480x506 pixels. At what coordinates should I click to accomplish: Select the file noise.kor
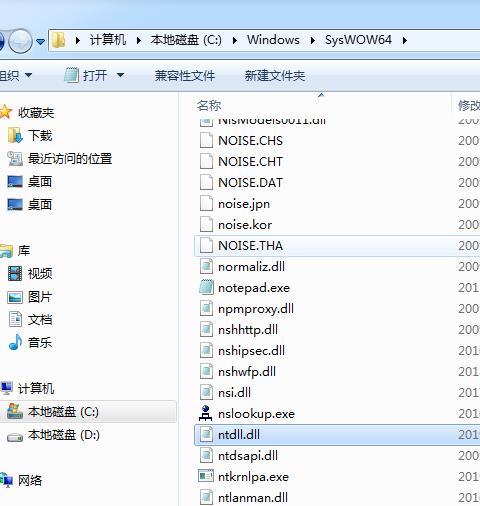245,225
